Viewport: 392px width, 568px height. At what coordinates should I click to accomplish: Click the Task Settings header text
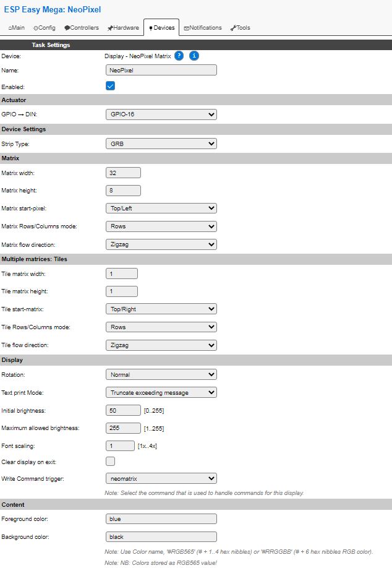pyautogui.click(x=51, y=45)
